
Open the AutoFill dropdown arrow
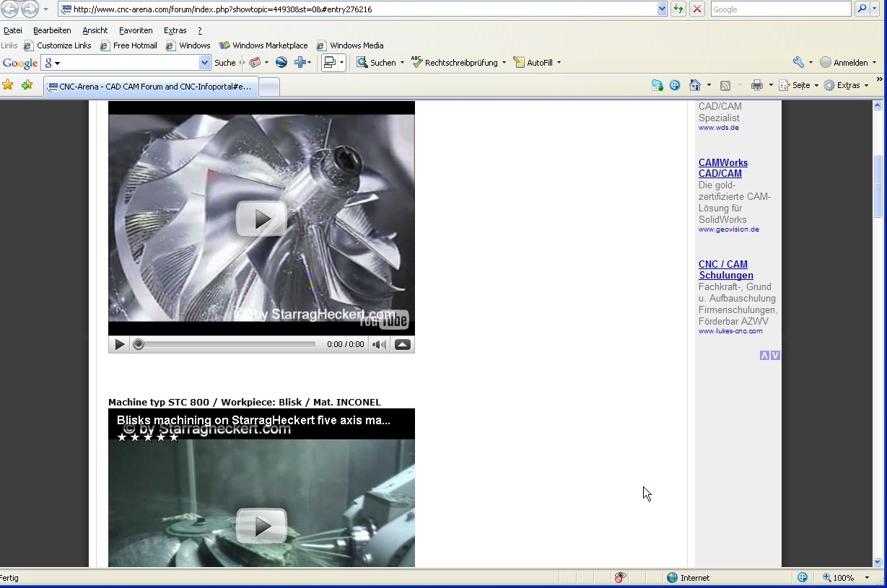point(559,63)
